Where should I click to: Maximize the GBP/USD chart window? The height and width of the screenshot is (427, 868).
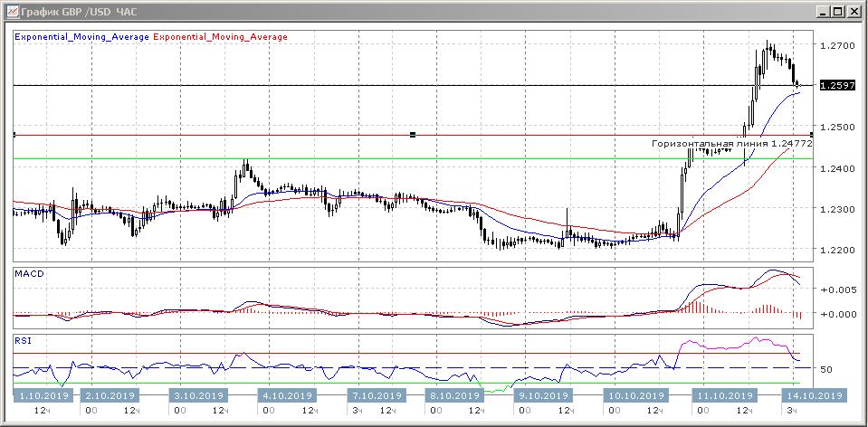pyautogui.click(x=837, y=11)
